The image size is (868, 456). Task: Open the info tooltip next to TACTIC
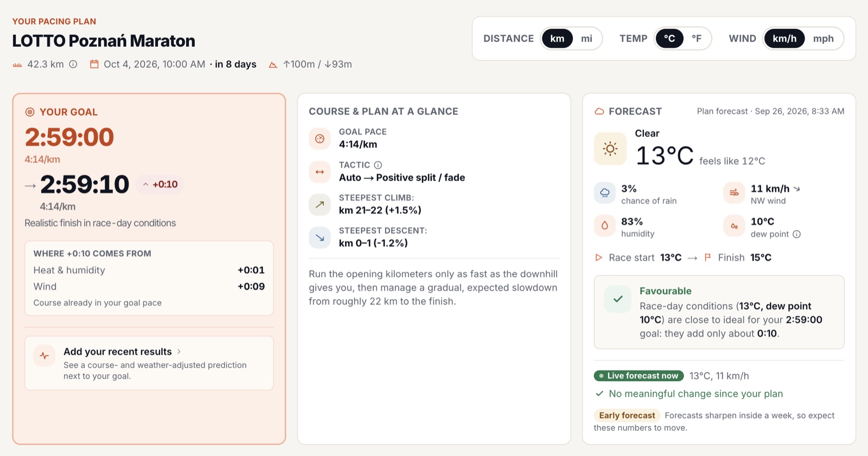pos(378,165)
